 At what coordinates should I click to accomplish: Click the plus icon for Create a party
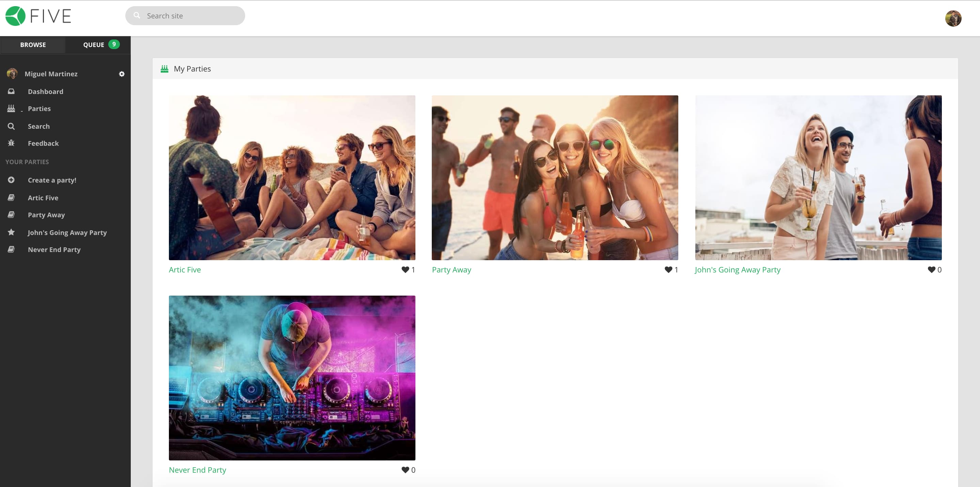coord(12,180)
